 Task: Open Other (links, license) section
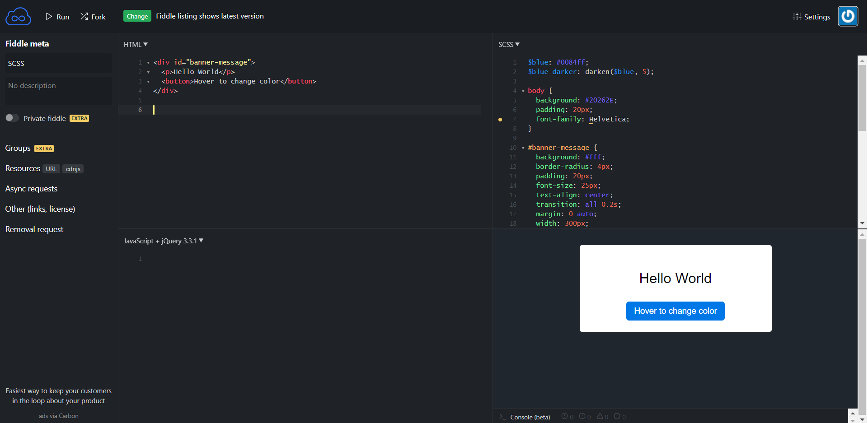(40, 209)
